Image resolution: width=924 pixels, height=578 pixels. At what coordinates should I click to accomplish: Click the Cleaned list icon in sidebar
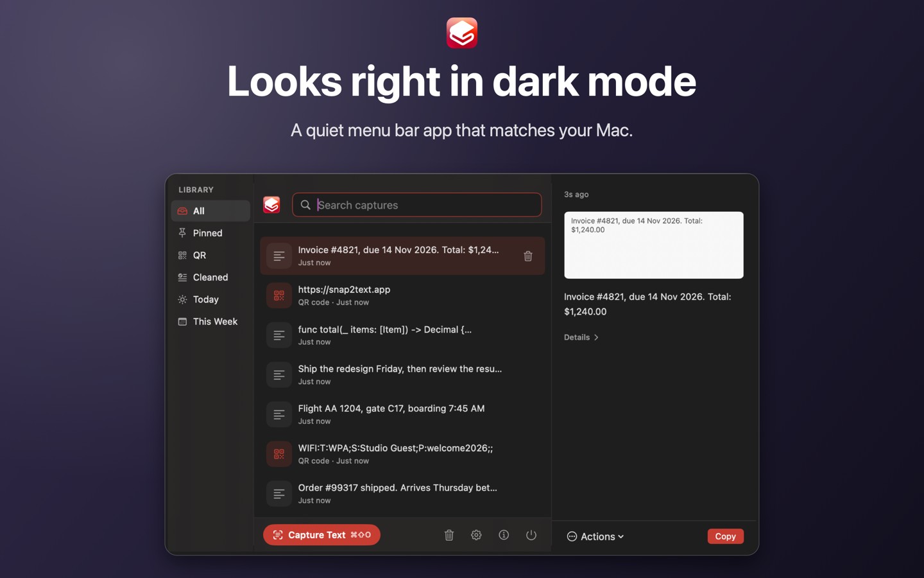tap(182, 277)
